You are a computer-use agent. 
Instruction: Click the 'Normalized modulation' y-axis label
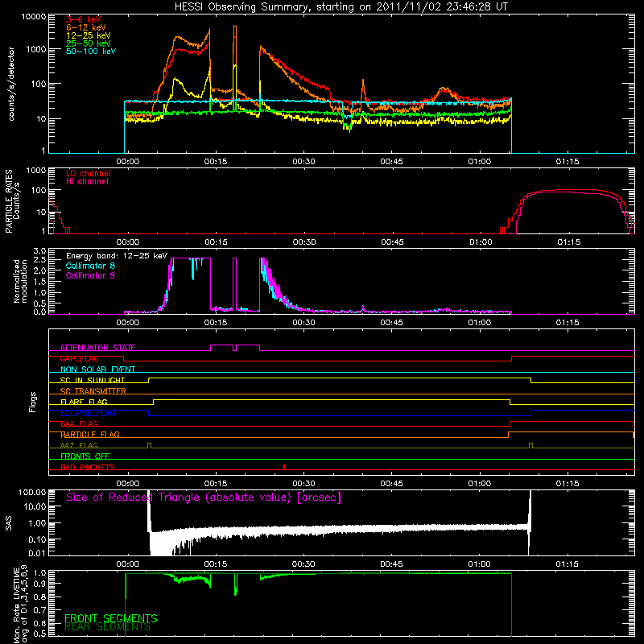pyautogui.click(x=20, y=281)
